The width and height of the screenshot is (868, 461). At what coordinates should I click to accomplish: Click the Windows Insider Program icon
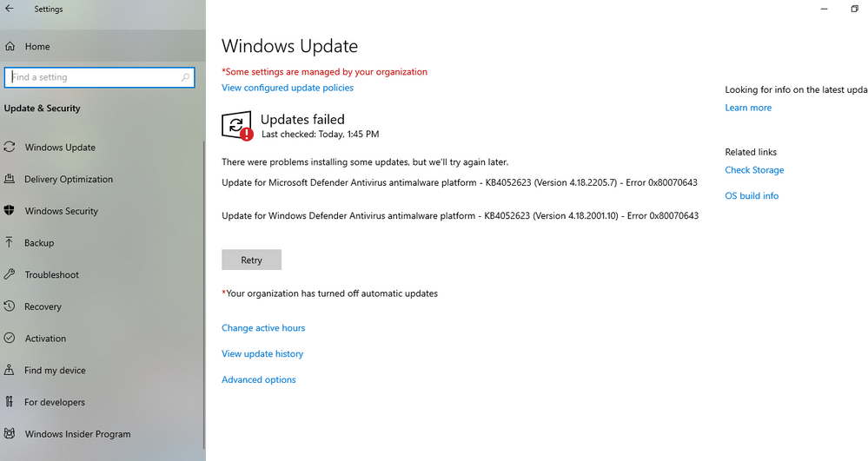(x=10, y=433)
